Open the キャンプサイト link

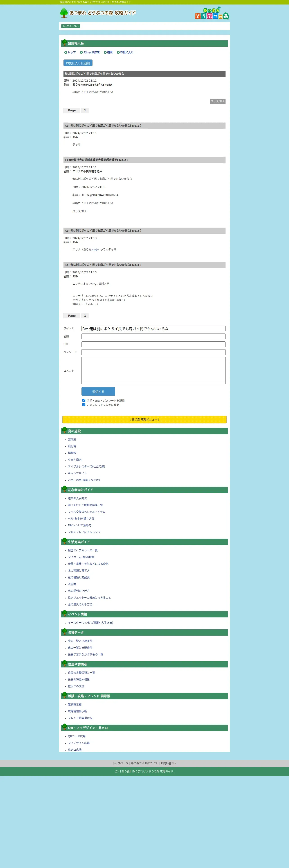click(77, 473)
